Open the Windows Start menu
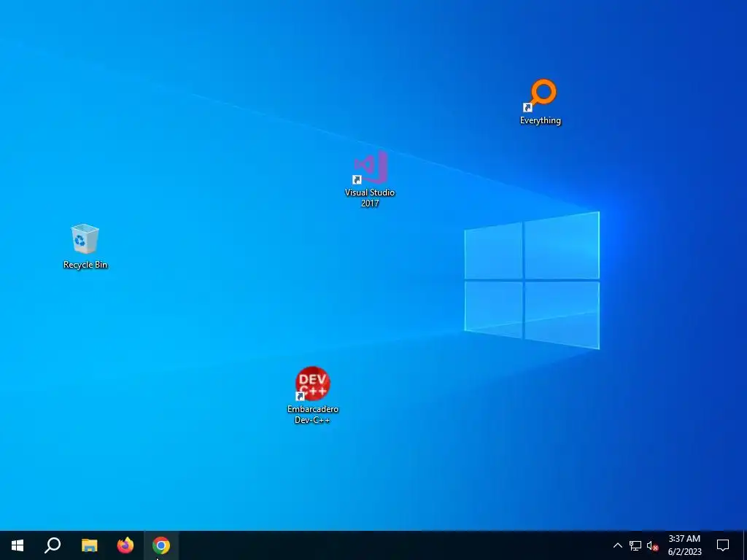This screenshot has height=560, width=747. click(18, 545)
